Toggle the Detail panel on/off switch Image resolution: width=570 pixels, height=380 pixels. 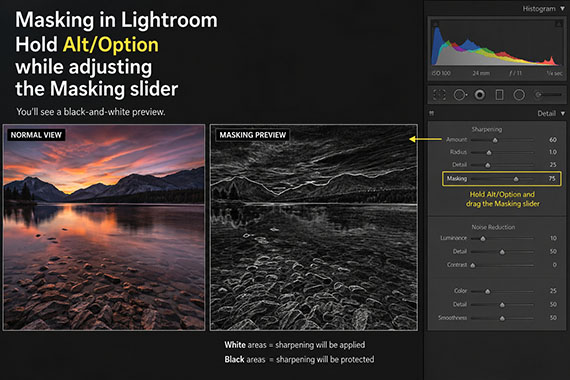point(431,113)
